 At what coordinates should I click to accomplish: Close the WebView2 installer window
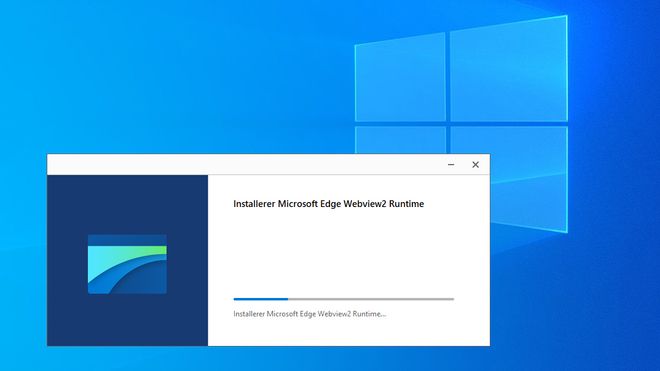point(475,165)
